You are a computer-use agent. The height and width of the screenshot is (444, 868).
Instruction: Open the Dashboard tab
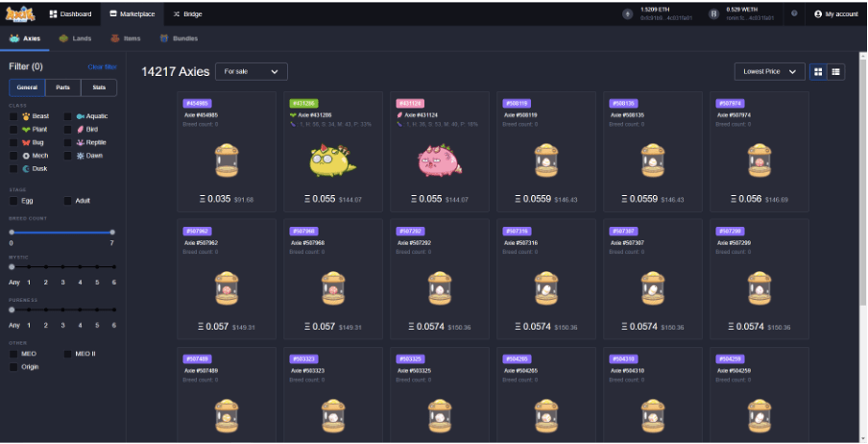point(70,13)
